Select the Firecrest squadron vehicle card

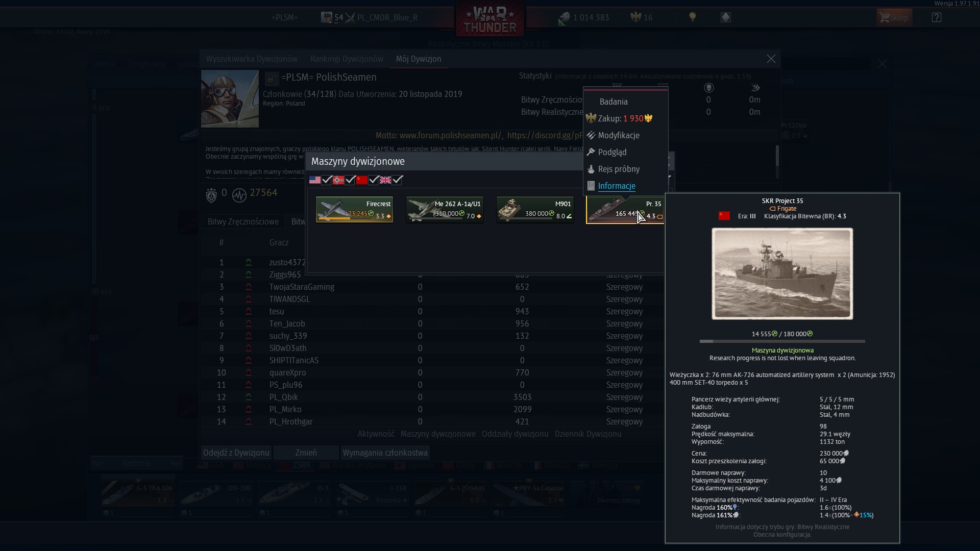pyautogui.click(x=354, y=209)
